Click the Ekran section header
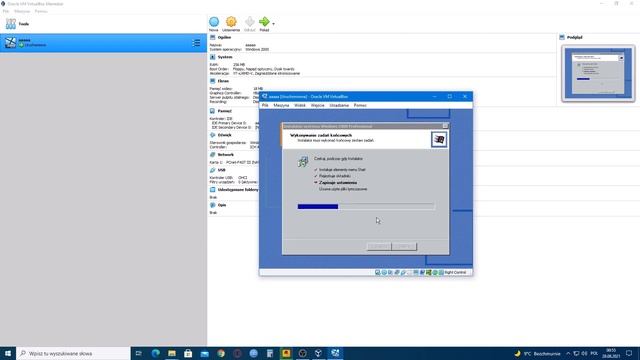Screen dimensions: 640x360 pyautogui.click(x=223, y=81)
